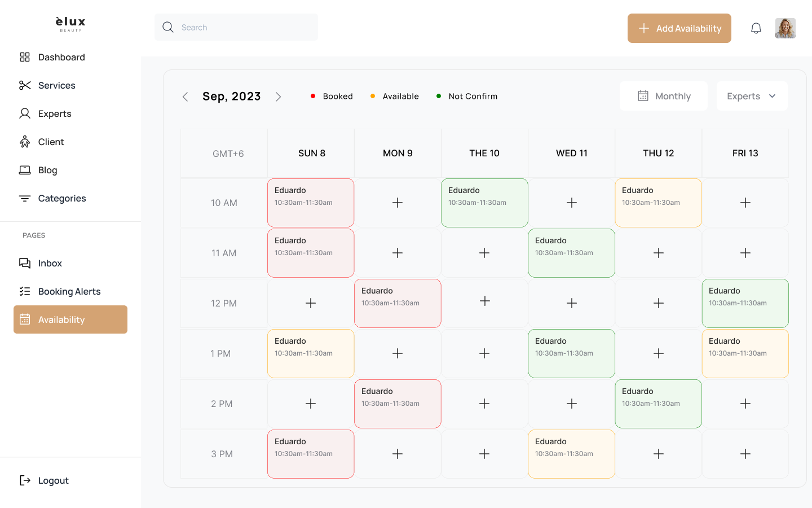Screen dimensions: 812x508
Task: Click the search magnifier icon
Action: point(168,27)
